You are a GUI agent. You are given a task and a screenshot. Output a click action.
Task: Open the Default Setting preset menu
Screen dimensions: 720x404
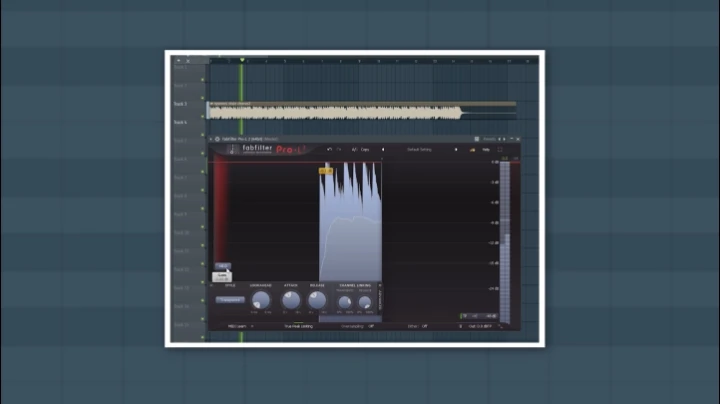(419, 150)
